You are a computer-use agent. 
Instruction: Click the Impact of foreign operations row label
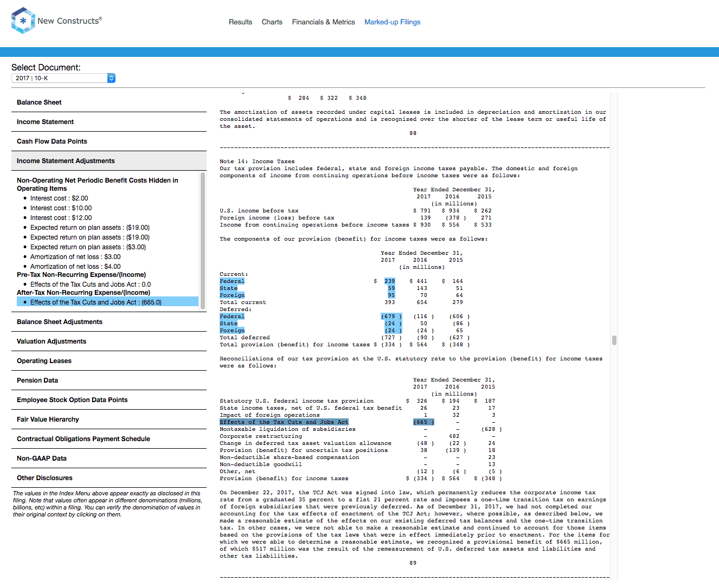269,415
